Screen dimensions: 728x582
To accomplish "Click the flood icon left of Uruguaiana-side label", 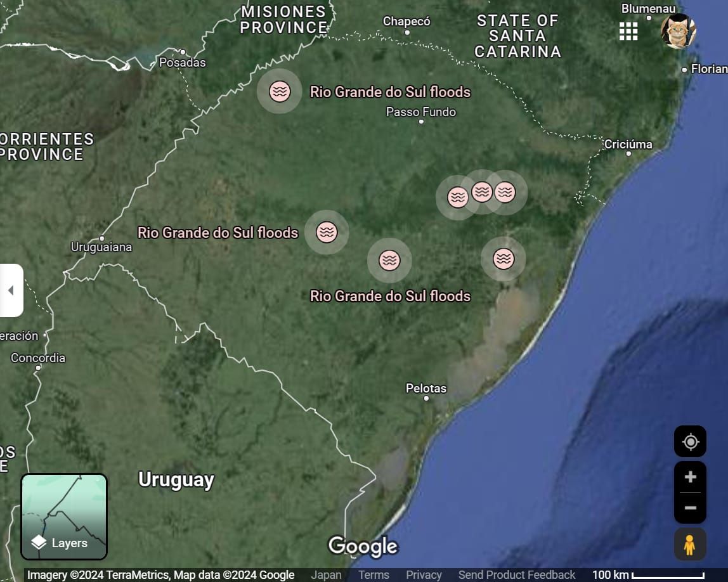I will (327, 232).
